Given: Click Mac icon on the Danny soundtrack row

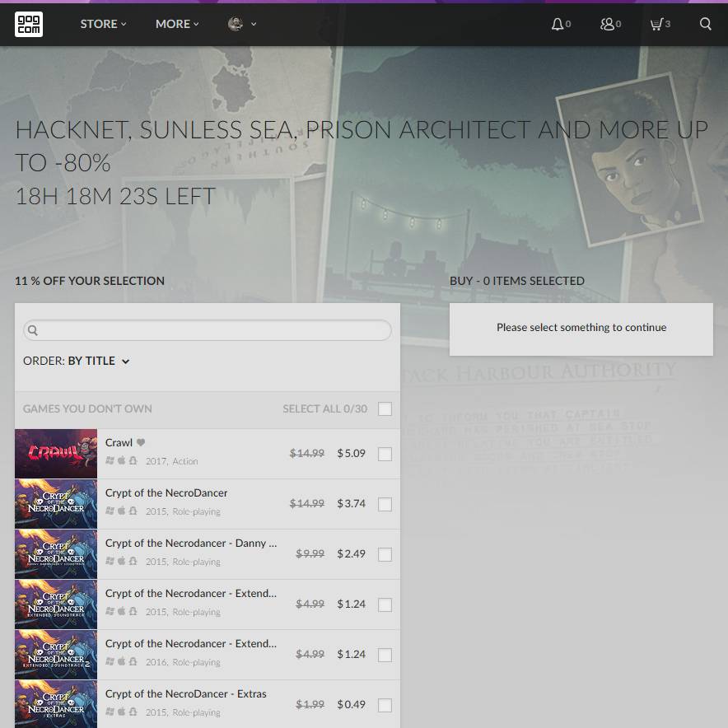Looking at the screenshot, I should [121, 561].
